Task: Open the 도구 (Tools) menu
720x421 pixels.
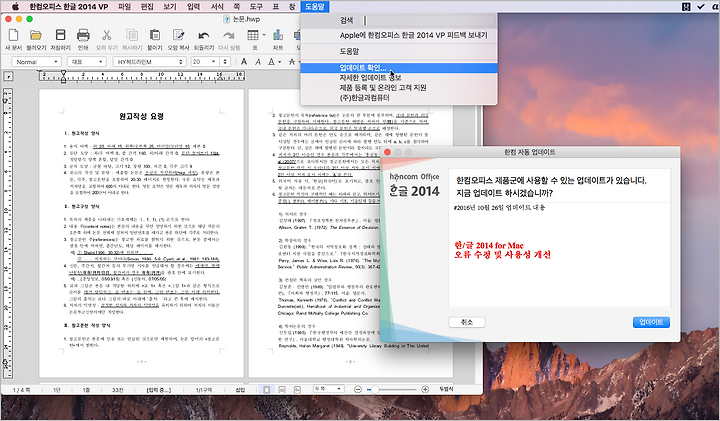Action: (256, 6)
